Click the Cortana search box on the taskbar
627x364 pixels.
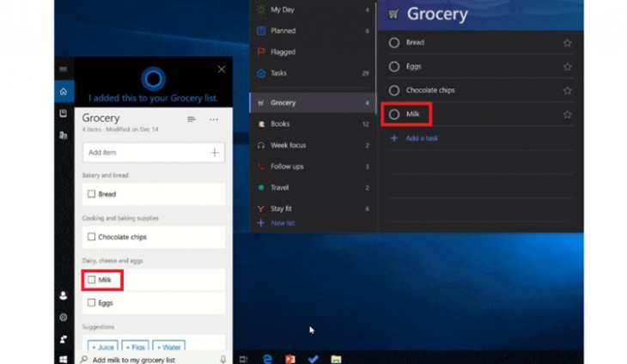[x=154, y=359]
